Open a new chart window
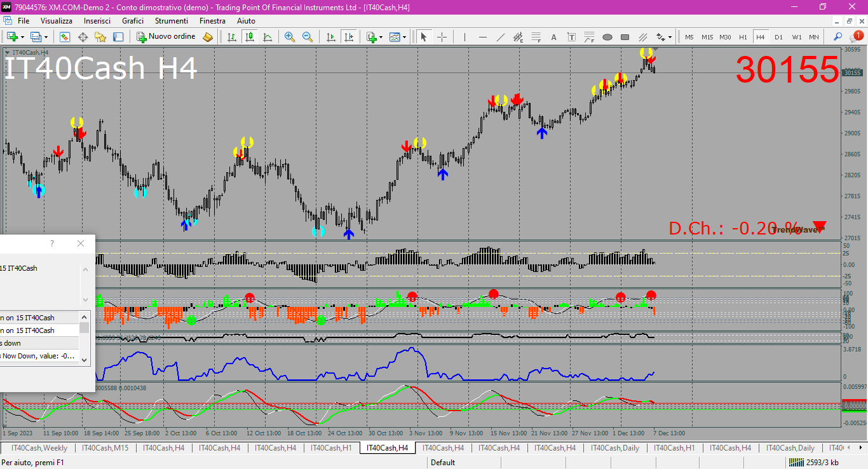868x469 pixels. coord(12,37)
